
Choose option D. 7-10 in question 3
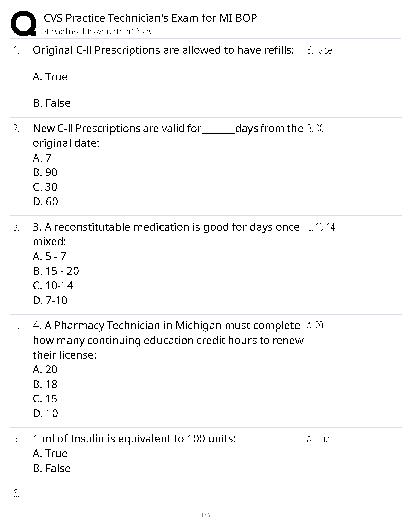[50, 300]
